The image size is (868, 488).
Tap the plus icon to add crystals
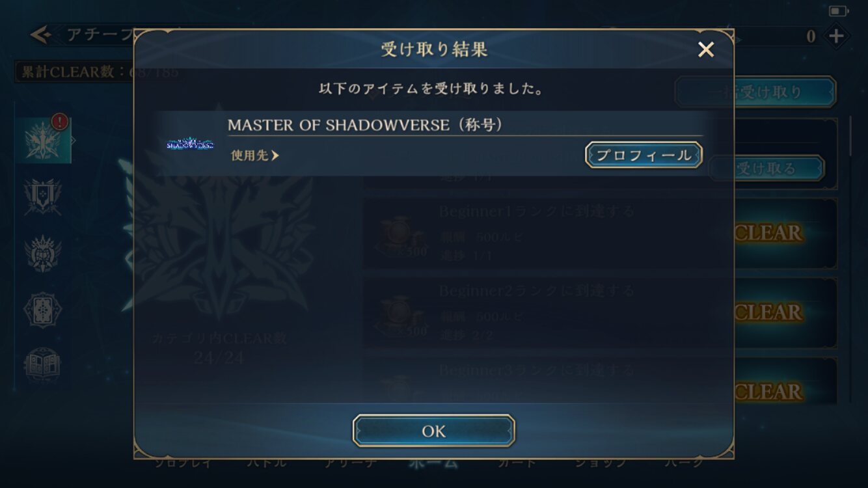(836, 36)
